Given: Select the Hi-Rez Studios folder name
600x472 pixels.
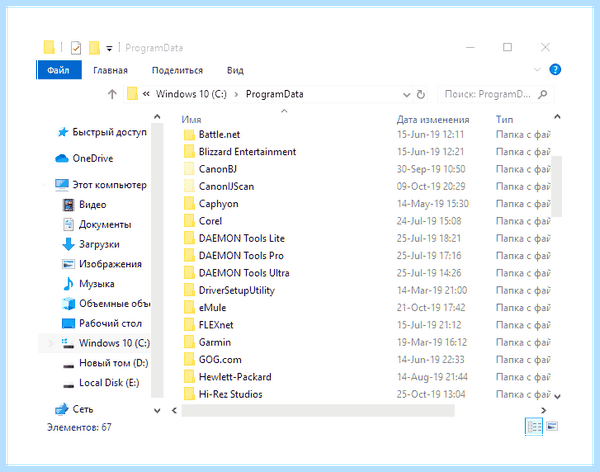Looking at the screenshot, I should click(x=230, y=394).
